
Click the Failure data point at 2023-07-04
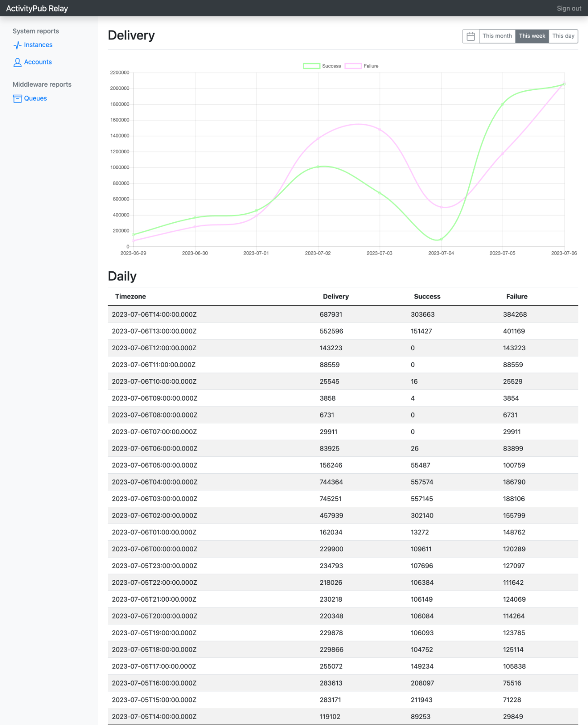[441, 207]
